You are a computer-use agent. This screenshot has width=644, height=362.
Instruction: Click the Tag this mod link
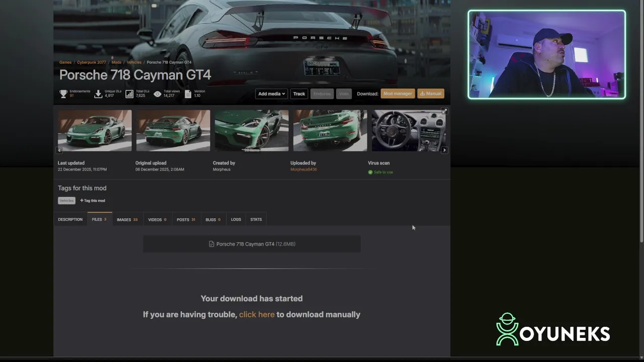coord(93,201)
